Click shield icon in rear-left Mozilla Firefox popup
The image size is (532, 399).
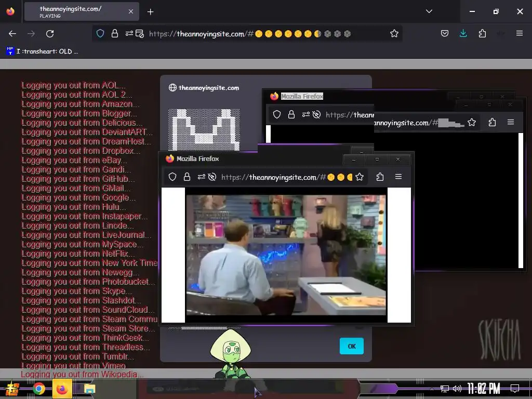click(277, 115)
